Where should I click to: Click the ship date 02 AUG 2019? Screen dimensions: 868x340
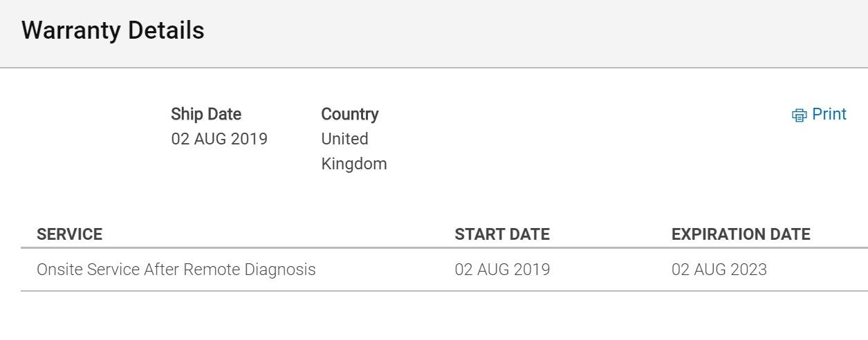pos(219,139)
